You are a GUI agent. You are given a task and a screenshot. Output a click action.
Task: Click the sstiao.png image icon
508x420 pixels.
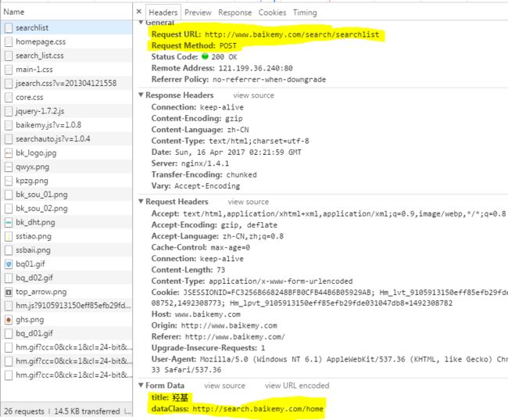click(9, 236)
